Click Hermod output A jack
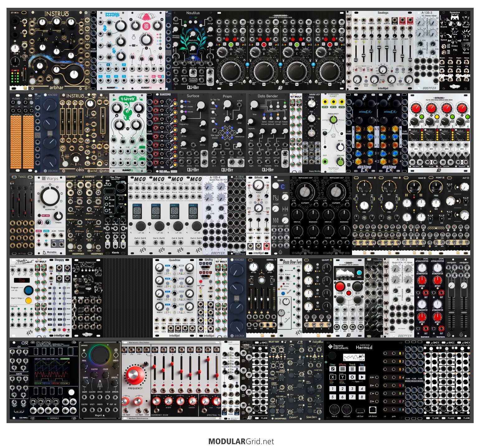The height and width of the screenshot is (448, 483). (377, 377)
